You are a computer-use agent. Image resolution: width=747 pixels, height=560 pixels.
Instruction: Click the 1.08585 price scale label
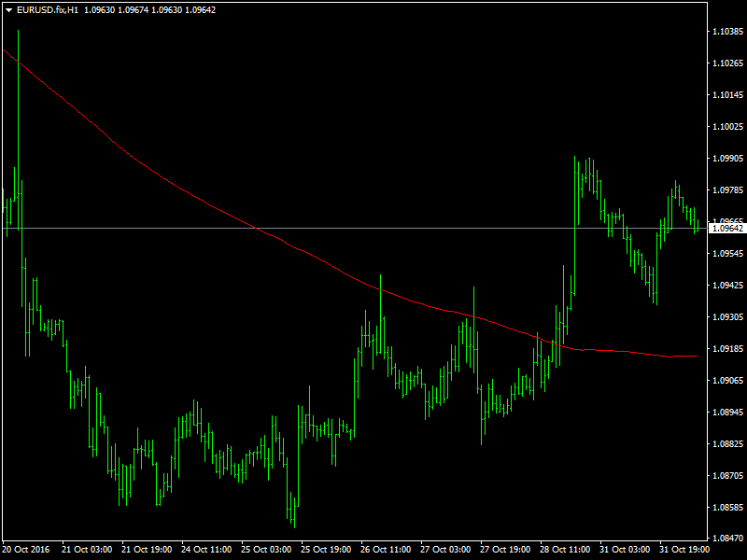point(727,508)
